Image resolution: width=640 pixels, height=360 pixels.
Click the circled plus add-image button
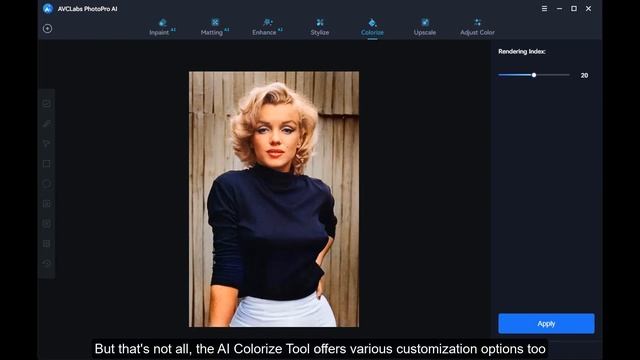[x=47, y=29]
